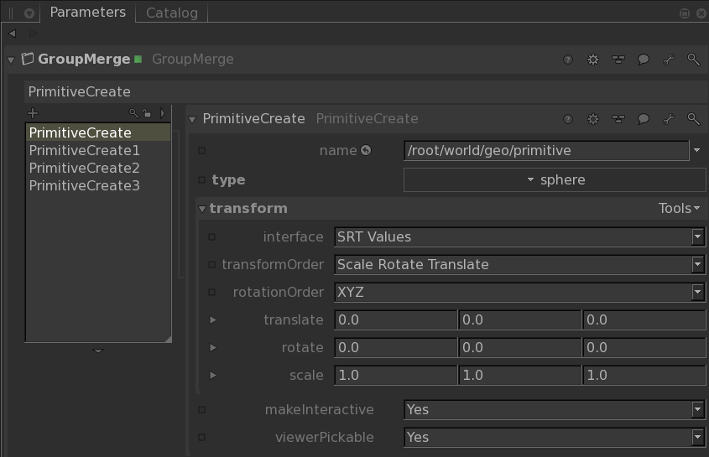Expand the translate parameter arrow
709x457 pixels.
point(212,320)
